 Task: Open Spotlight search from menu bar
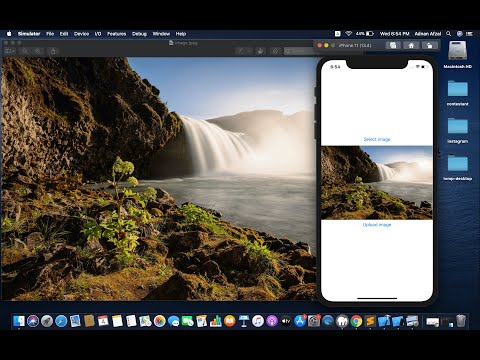coord(449,34)
